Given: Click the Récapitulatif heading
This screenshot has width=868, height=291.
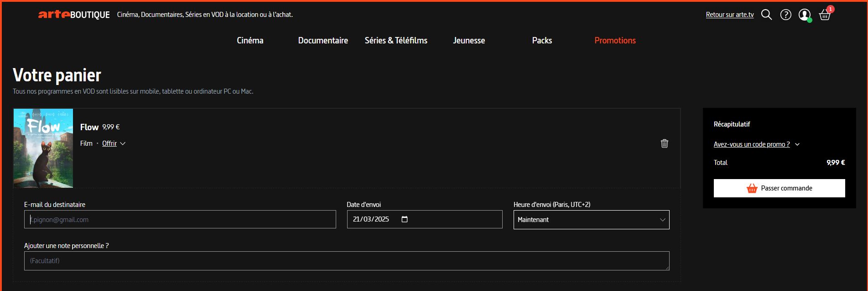Looking at the screenshot, I should (732, 124).
